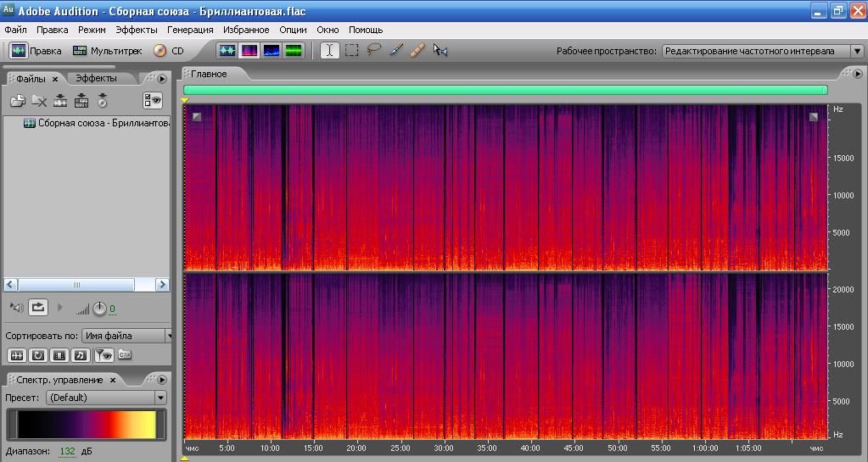
Task: Select the Lasso selection tool
Action: [374, 50]
